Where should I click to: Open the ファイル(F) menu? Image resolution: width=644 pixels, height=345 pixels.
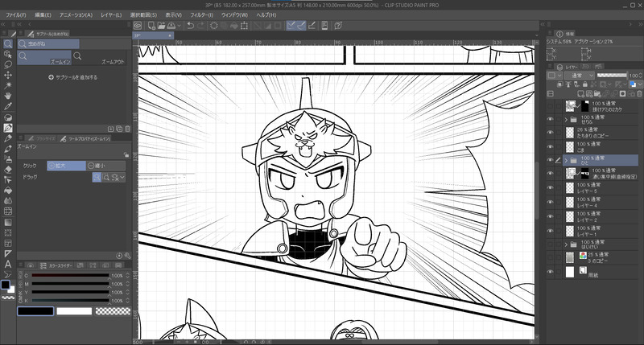pyautogui.click(x=15, y=14)
